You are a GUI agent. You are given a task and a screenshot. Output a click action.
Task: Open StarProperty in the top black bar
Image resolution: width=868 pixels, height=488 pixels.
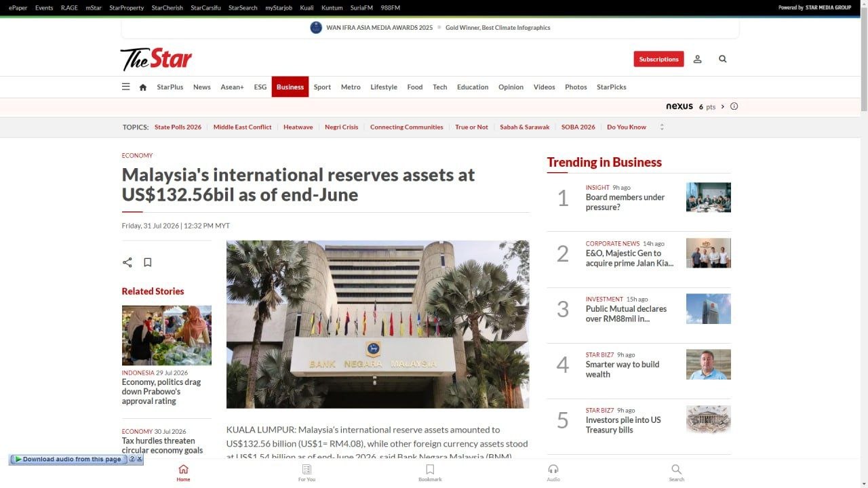coord(127,7)
